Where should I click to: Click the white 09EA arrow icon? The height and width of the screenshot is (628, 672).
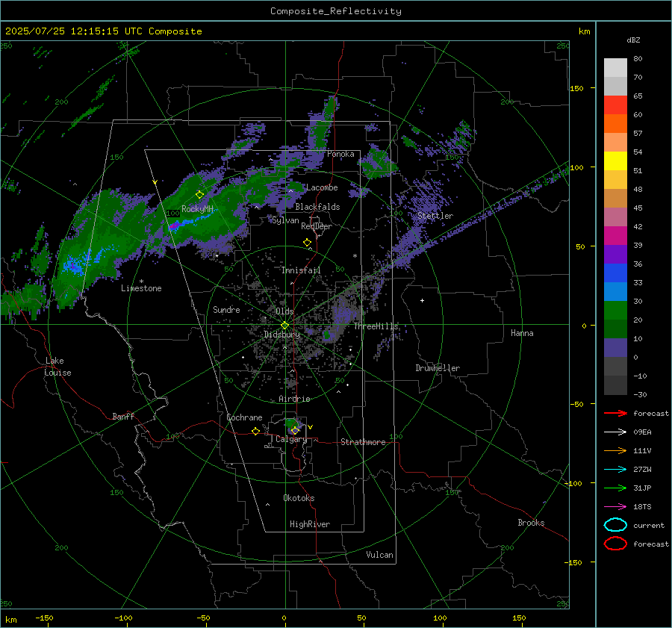pos(615,432)
